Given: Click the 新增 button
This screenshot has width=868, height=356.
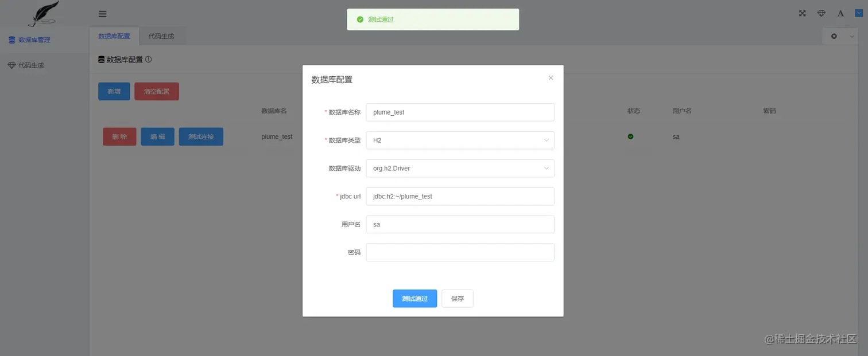Looking at the screenshot, I should [x=114, y=91].
